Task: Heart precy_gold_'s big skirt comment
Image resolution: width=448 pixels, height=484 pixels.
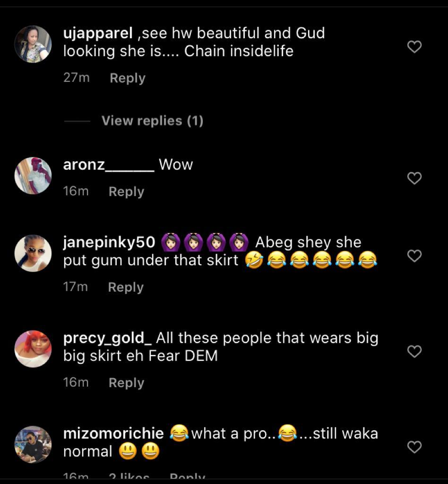Action: tap(414, 351)
